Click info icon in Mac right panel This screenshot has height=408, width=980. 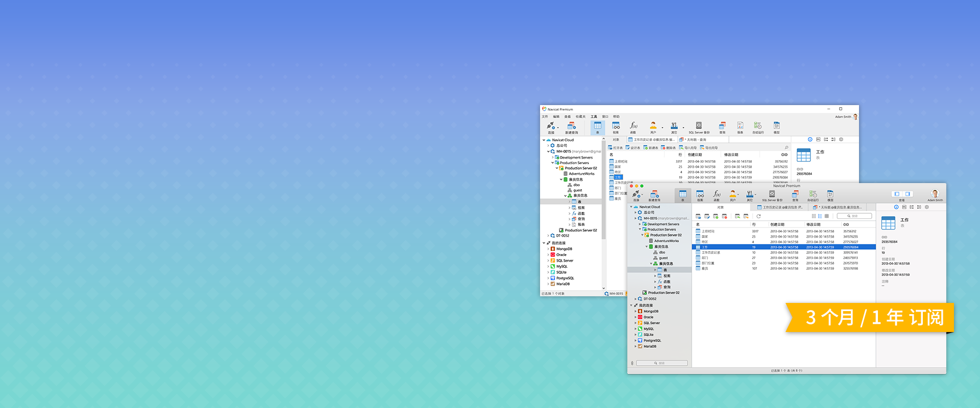(x=896, y=207)
